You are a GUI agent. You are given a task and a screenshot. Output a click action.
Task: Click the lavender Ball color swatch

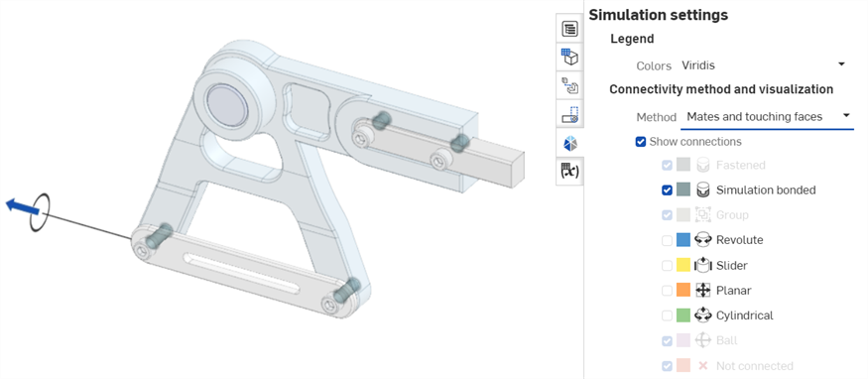(x=683, y=340)
